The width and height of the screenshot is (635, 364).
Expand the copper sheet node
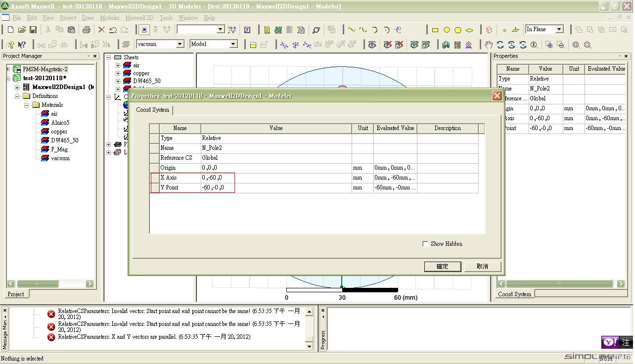(x=118, y=73)
